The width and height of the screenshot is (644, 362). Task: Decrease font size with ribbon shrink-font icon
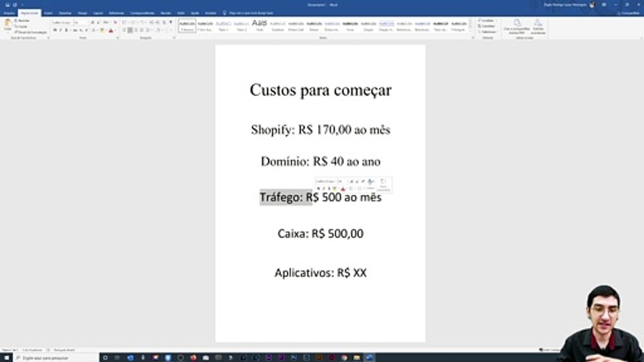coord(98,23)
